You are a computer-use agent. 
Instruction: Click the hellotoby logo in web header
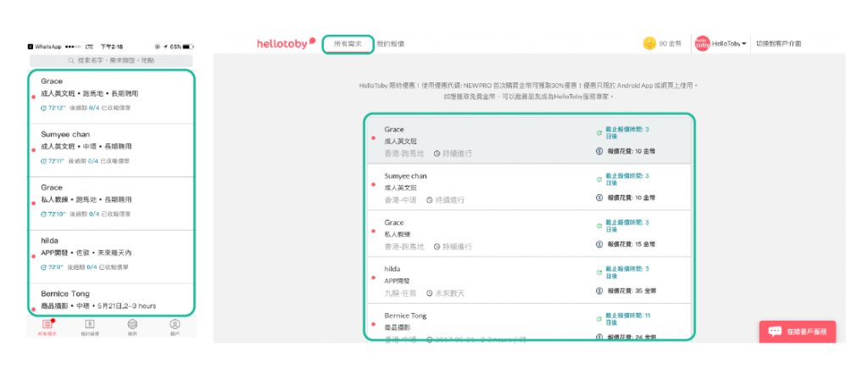point(286,43)
